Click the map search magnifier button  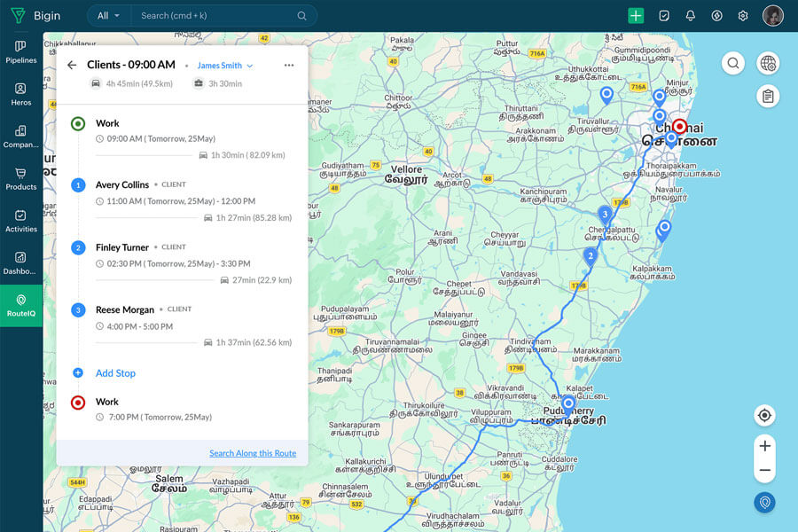click(733, 63)
